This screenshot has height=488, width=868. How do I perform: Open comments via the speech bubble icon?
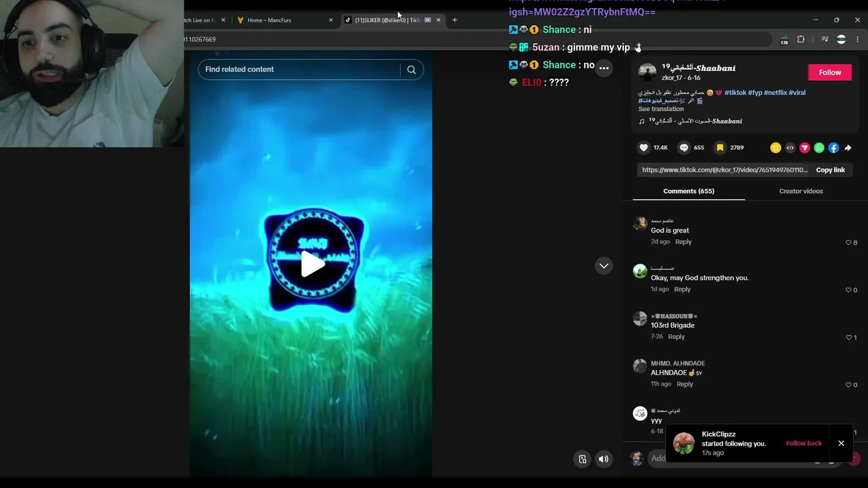(684, 148)
